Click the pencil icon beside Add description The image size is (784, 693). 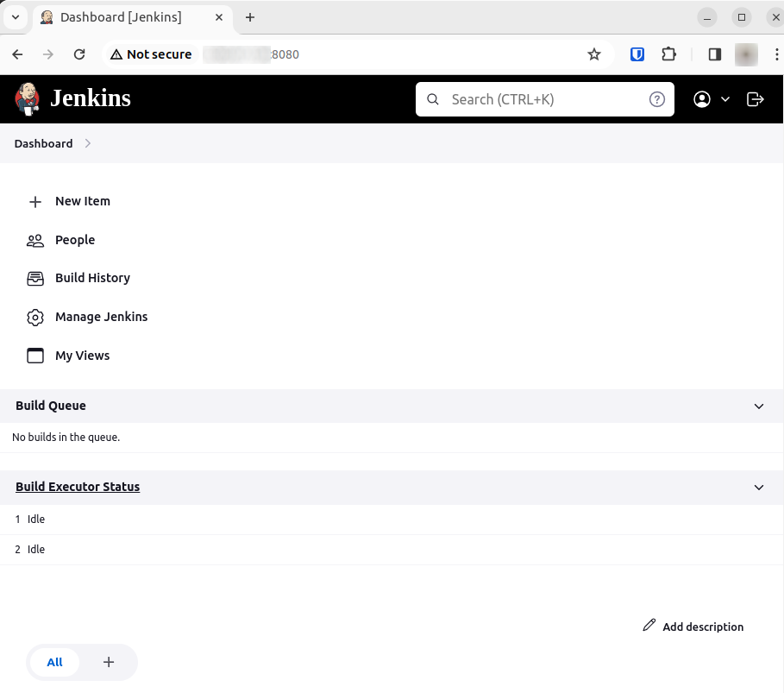pyautogui.click(x=649, y=626)
